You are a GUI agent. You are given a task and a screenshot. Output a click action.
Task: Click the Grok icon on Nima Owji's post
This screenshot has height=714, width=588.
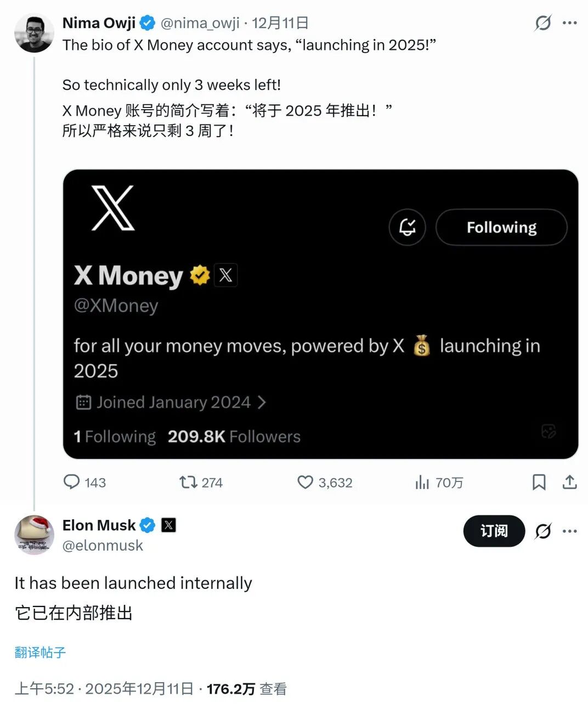click(543, 22)
